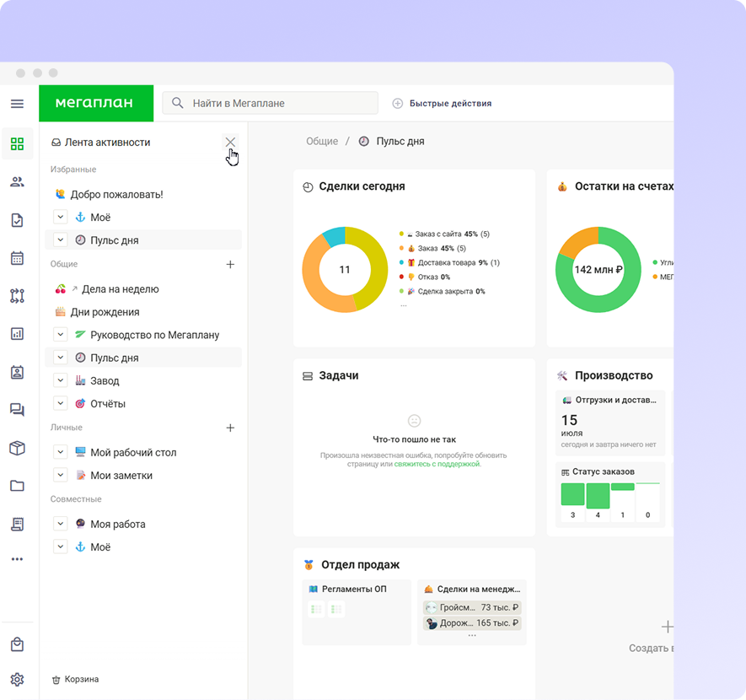Select the Гройсм... 73 тыс. ₽ row

[x=472, y=607]
